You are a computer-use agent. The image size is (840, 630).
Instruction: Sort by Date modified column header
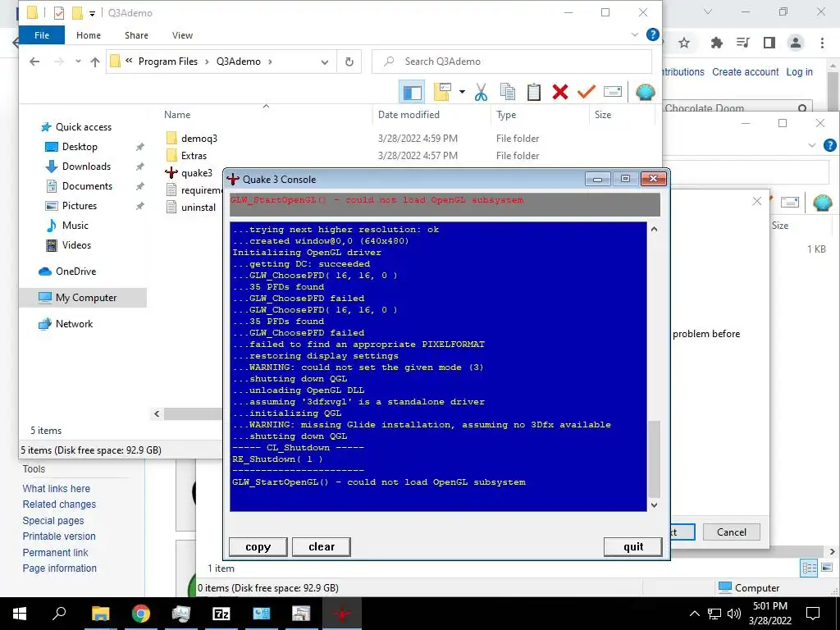(409, 115)
